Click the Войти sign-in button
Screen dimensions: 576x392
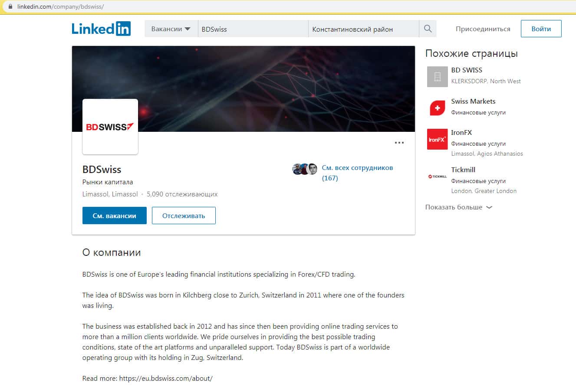point(541,29)
